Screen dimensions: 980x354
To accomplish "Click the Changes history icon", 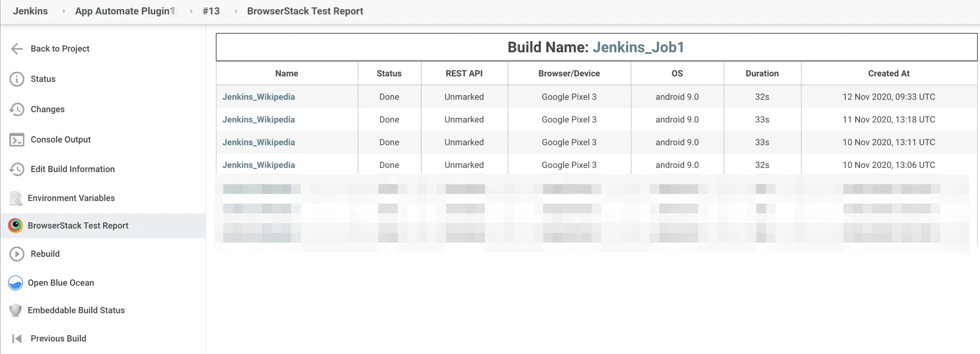I will [17, 109].
